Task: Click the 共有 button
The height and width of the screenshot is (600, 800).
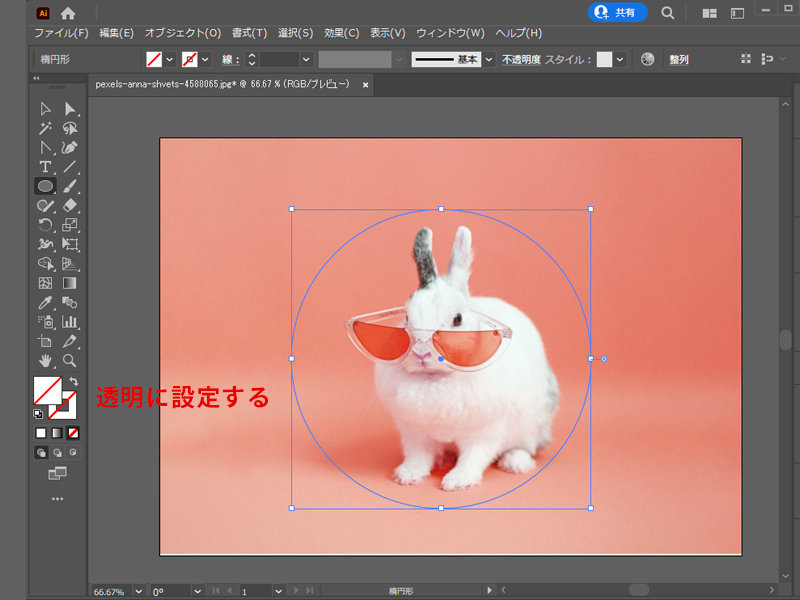Action: 617,13
